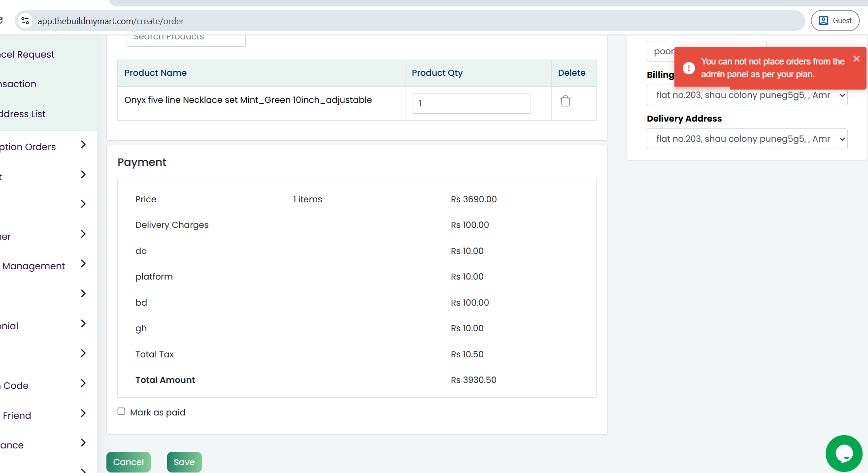This screenshot has height=473, width=868.
Task: Click the Rs 3930.50 total amount
Action: tap(473, 380)
